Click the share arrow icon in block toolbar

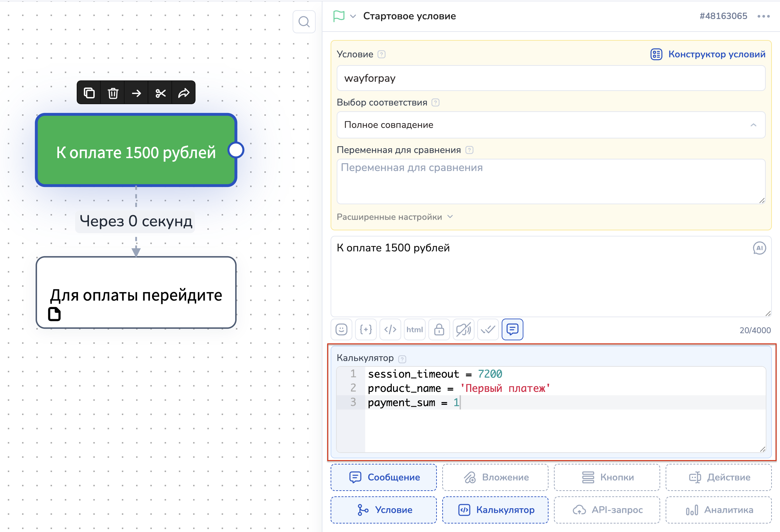184,93
